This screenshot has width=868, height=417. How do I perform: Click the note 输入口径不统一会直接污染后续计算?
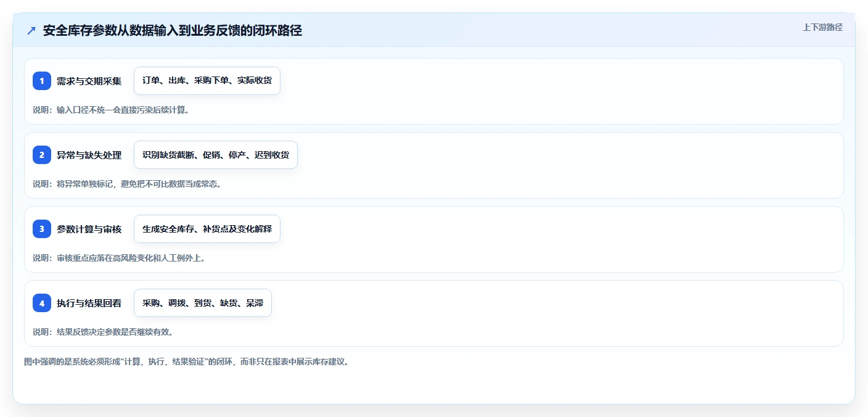(x=110, y=110)
